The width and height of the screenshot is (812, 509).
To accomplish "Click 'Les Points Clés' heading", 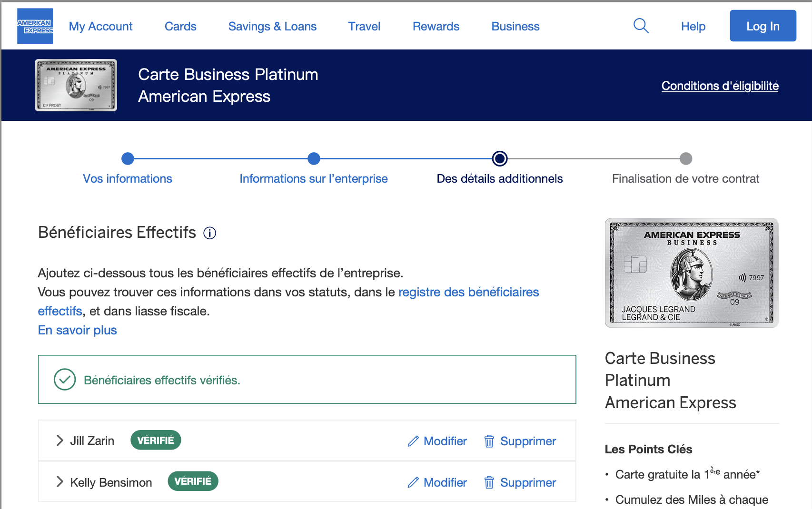I will tap(648, 449).
